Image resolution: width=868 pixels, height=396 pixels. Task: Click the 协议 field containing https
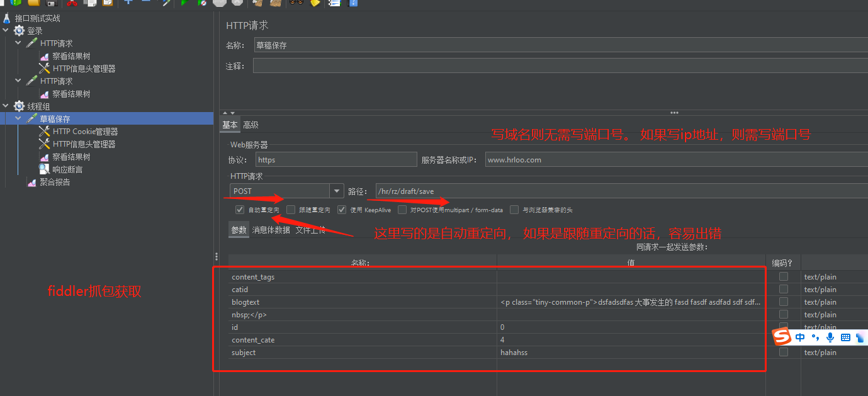[x=336, y=159]
